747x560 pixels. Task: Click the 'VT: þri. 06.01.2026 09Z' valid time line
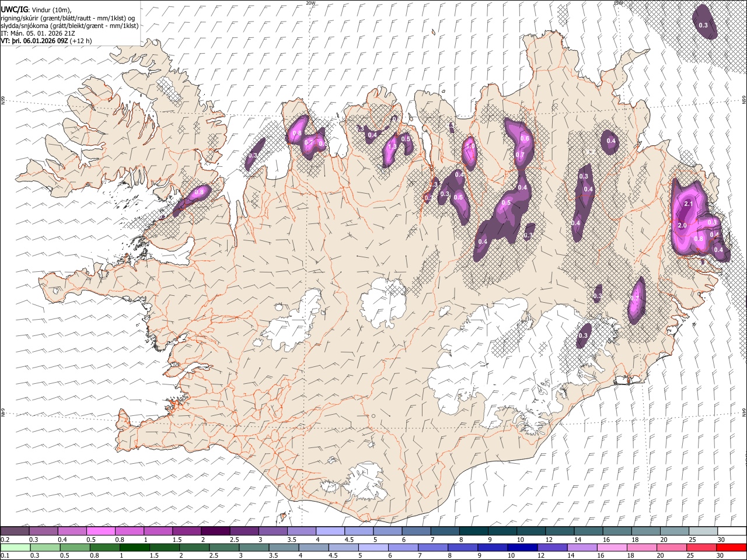[34, 41]
